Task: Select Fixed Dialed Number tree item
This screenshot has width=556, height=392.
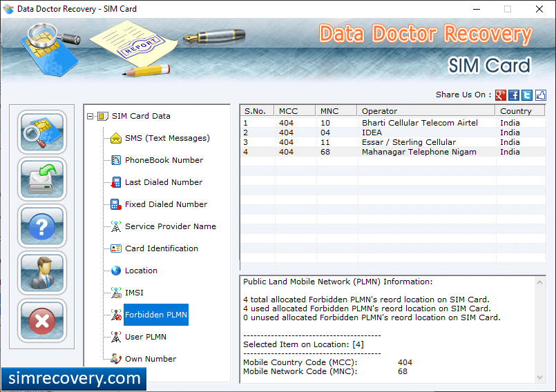Action: (x=166, y=204)
